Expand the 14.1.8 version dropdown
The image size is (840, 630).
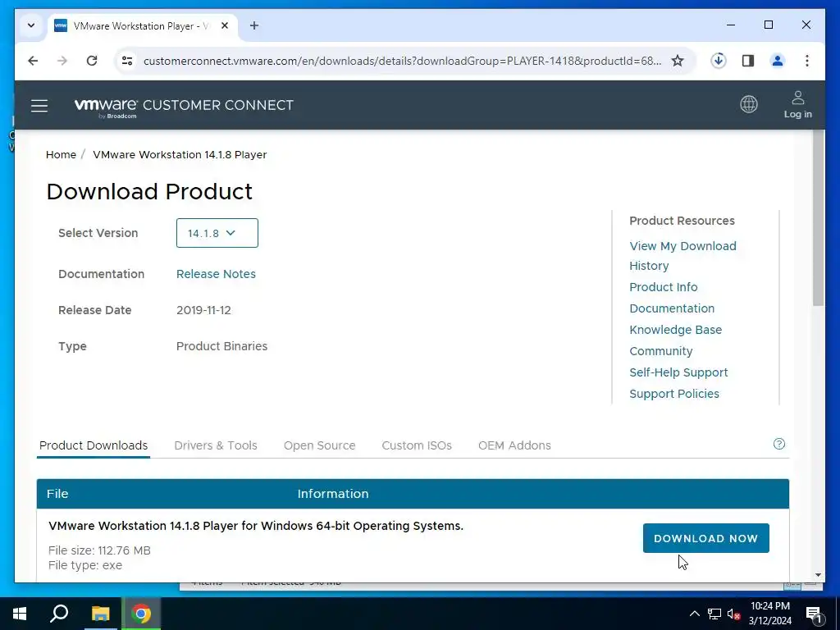tap(217, 233)
